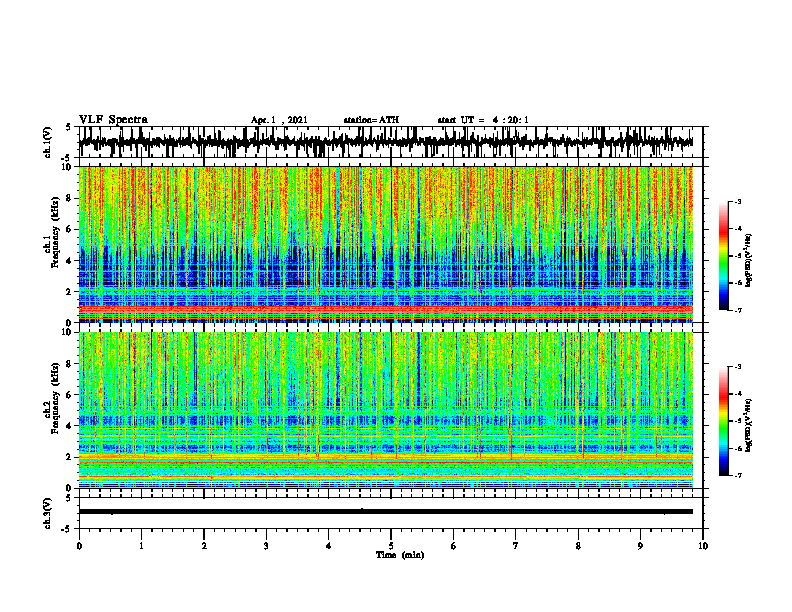Click the "0" tick on the time axis
The width and height of the screenshot is (792, 612).
[79, 546]
